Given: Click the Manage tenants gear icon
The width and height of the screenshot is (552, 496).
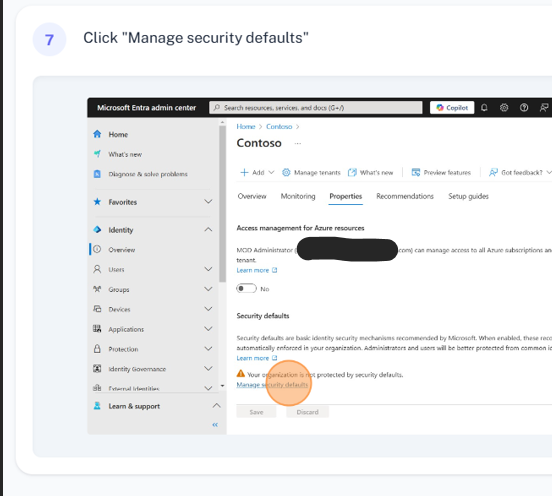Looking at the screenshot, I should (x=286, y=172).
